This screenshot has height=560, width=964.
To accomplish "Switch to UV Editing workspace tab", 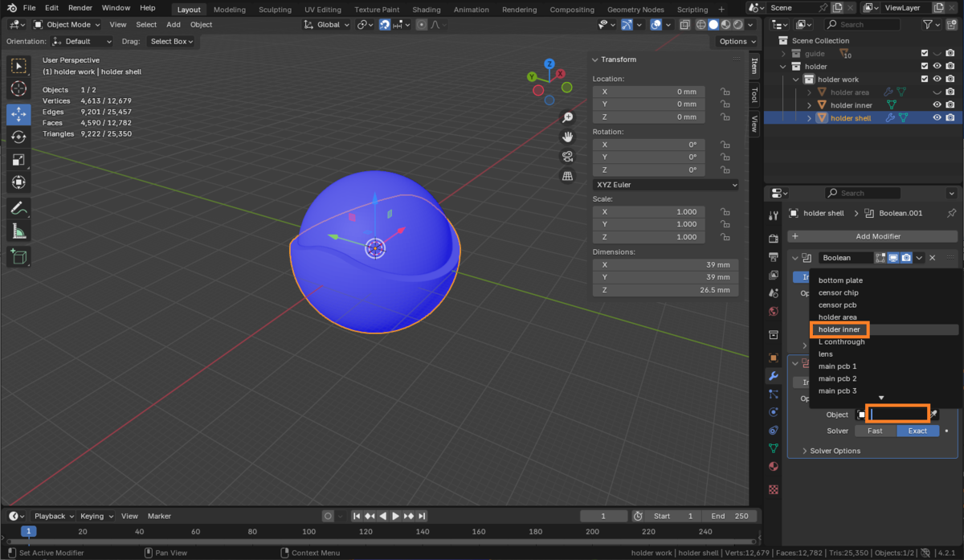I will click(323, 10).
